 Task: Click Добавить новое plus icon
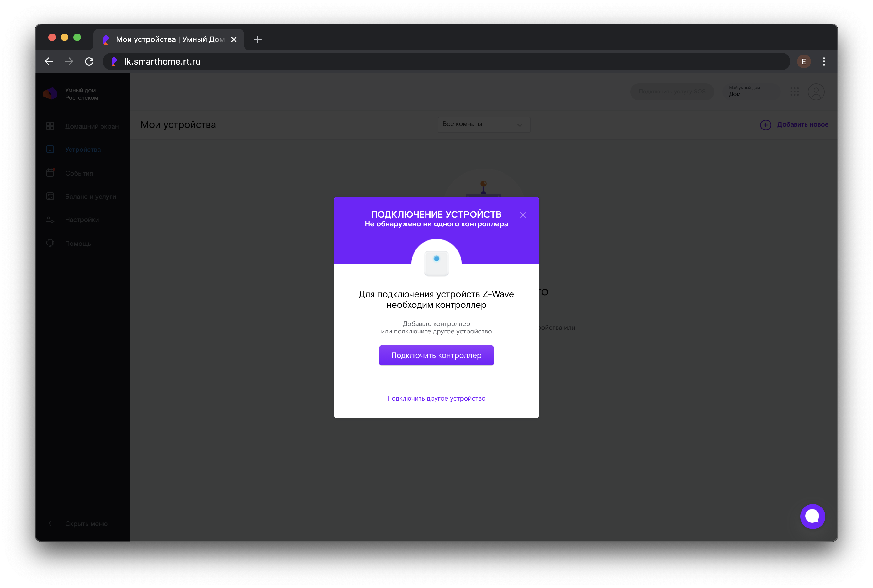coord(765,124)
